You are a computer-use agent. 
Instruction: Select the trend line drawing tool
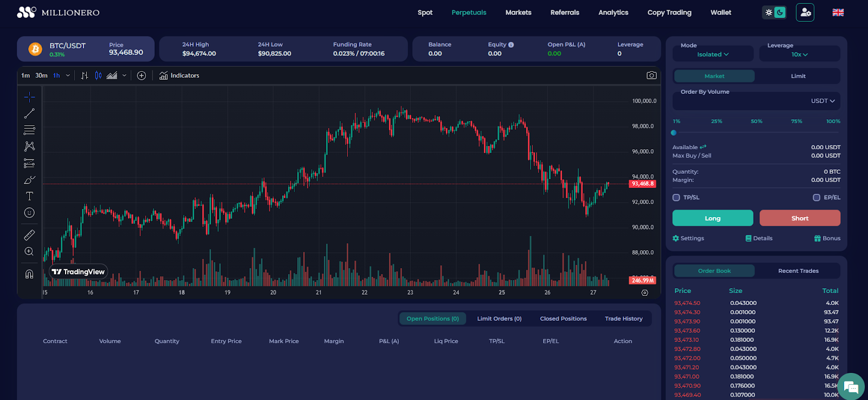[x=29, y=113]
